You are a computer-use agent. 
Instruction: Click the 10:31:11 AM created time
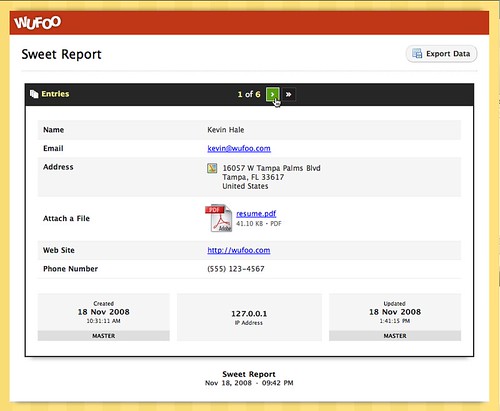[104, 321]
